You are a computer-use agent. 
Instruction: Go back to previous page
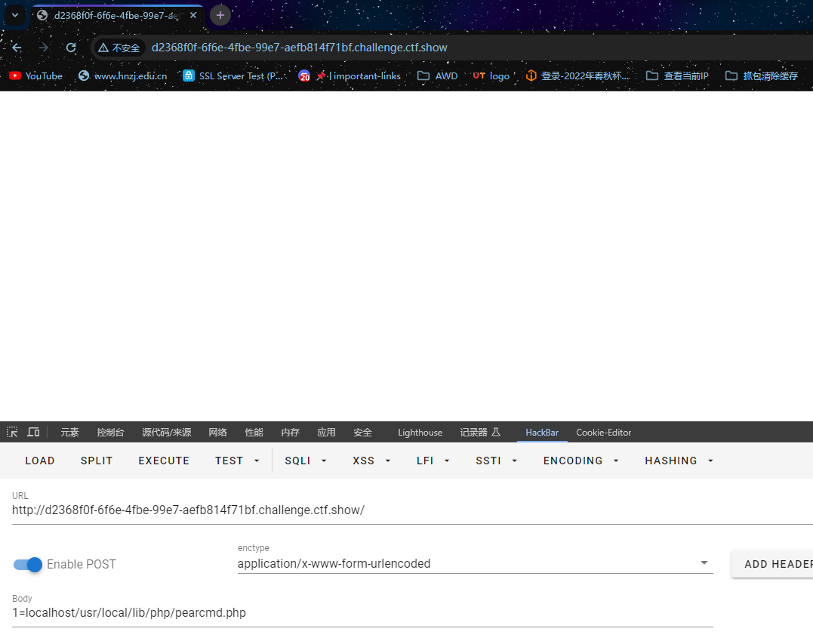(x=17, y=48)
